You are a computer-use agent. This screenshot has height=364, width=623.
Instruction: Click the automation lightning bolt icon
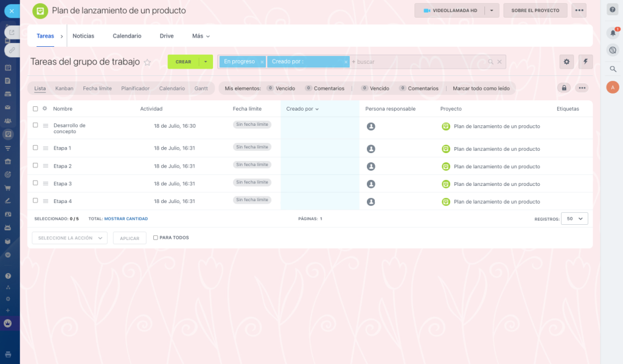(585, 61)
